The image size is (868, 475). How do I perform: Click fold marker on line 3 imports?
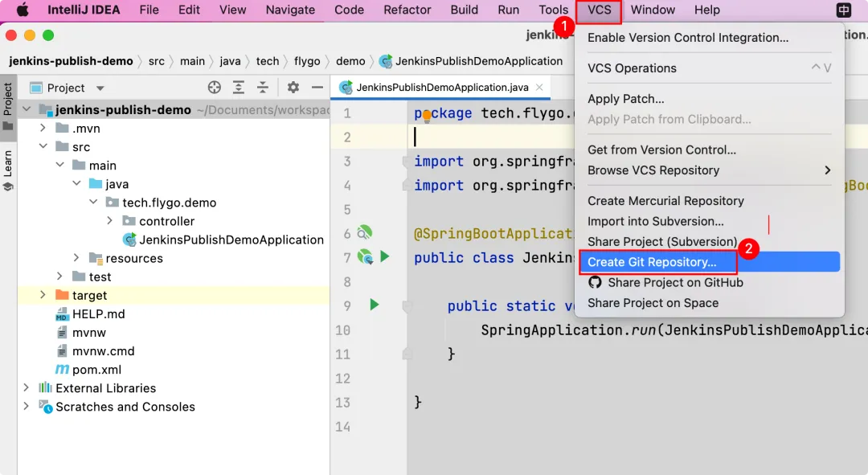coord(405,161)
